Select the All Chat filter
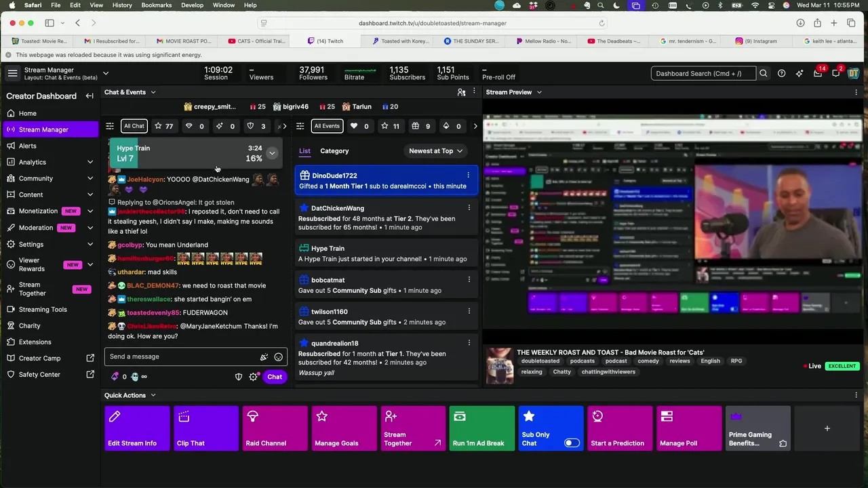 coord(134,126)
